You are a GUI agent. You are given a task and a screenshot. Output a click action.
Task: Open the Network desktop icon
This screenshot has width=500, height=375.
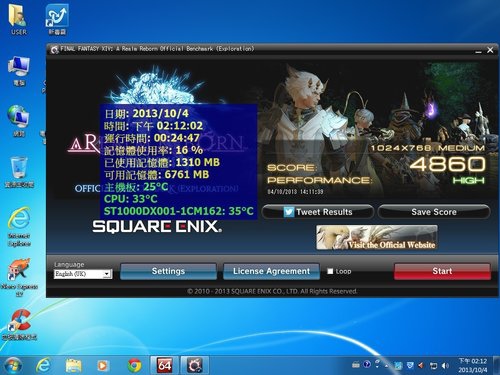19,121
